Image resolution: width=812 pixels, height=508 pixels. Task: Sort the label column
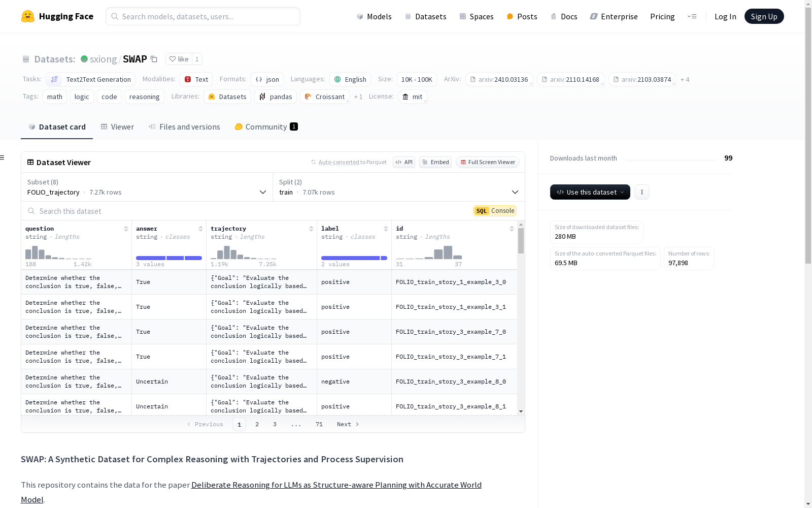pyautogui.click(x=386, y=229)
